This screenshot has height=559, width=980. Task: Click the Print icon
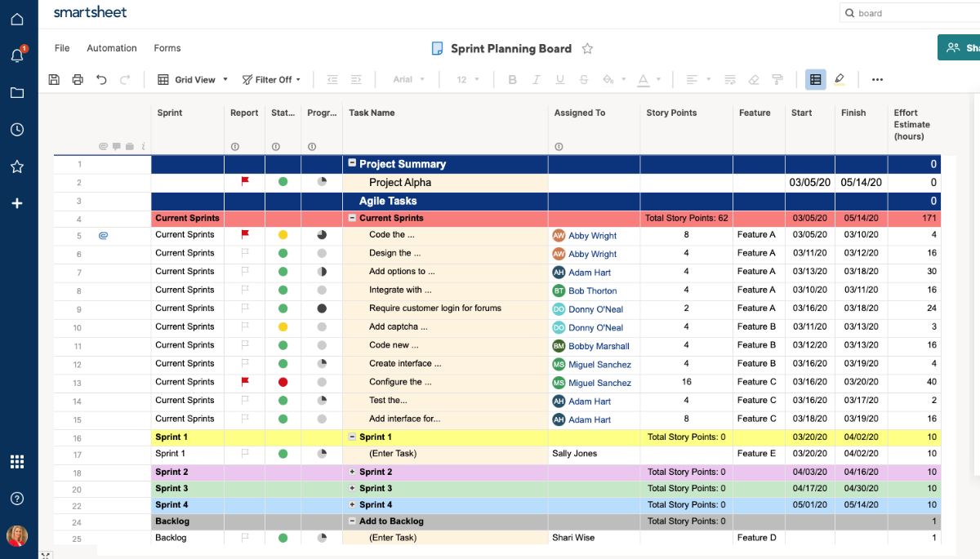pos(78,80)
